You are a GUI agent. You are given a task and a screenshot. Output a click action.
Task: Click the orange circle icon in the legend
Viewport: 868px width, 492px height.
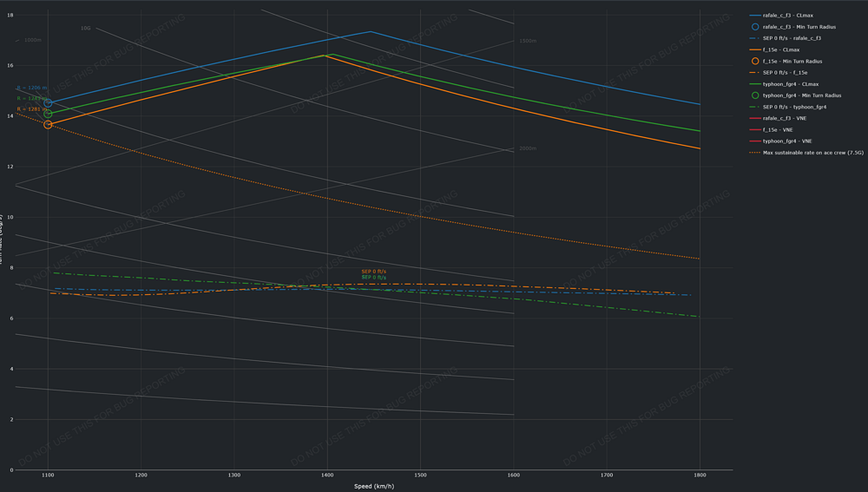(x=755, y=62)
